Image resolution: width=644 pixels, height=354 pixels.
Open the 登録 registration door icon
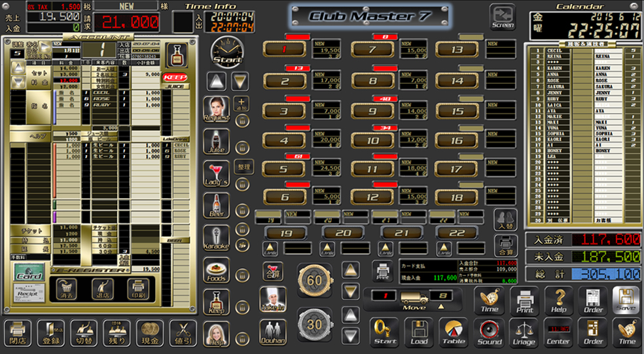51,333
